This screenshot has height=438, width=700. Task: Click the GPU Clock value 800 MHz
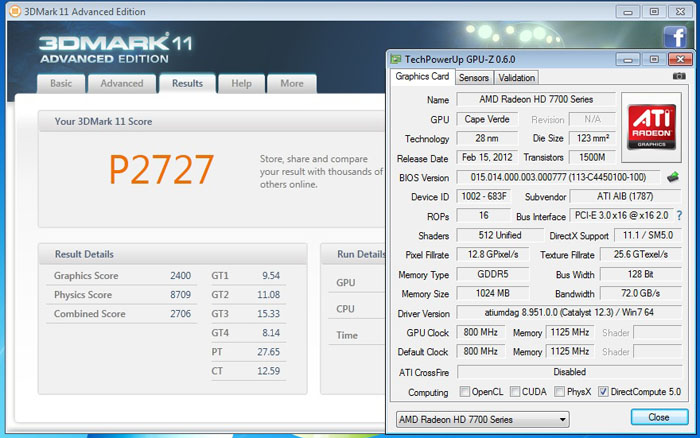point(480,332)
